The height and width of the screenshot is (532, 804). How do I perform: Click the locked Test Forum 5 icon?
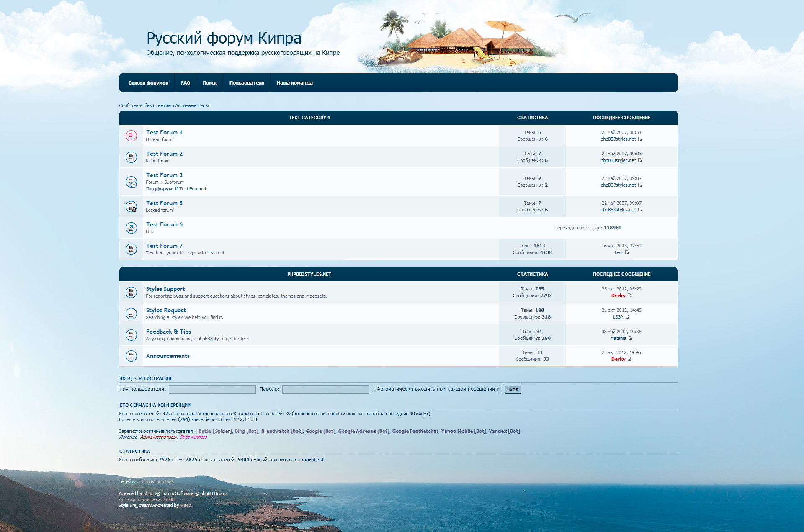coord(131,206)
